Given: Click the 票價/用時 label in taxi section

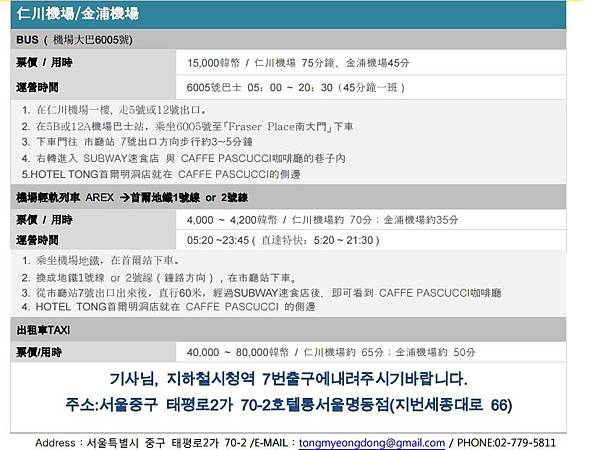Looking at the screenshot, I should [x=39, y=352].
